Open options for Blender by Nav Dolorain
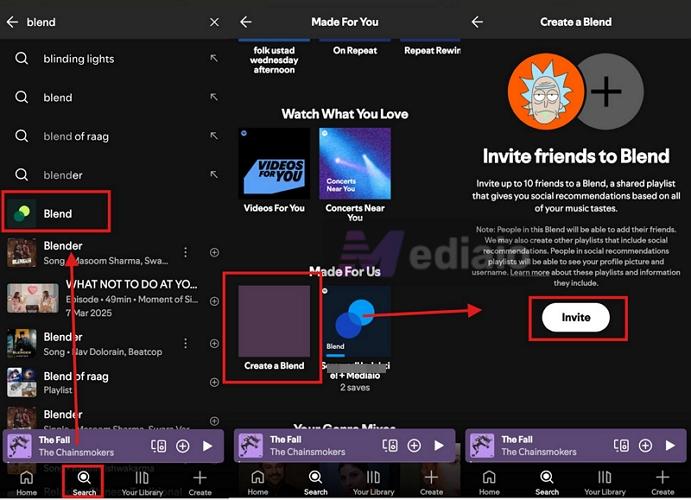The image size is (691, 500). coord(186,343)
